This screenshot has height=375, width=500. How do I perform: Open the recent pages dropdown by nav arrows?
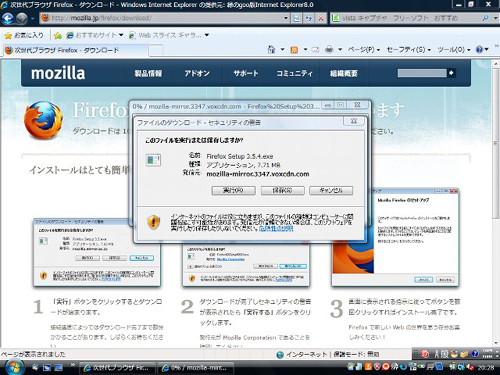pos(33,19)
